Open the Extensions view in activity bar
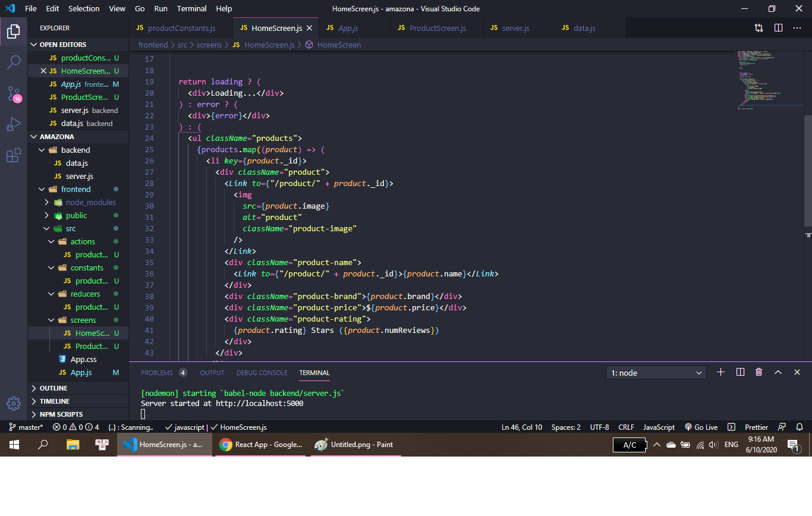Viewport: 812px width, 516px height. coord(14,155)
